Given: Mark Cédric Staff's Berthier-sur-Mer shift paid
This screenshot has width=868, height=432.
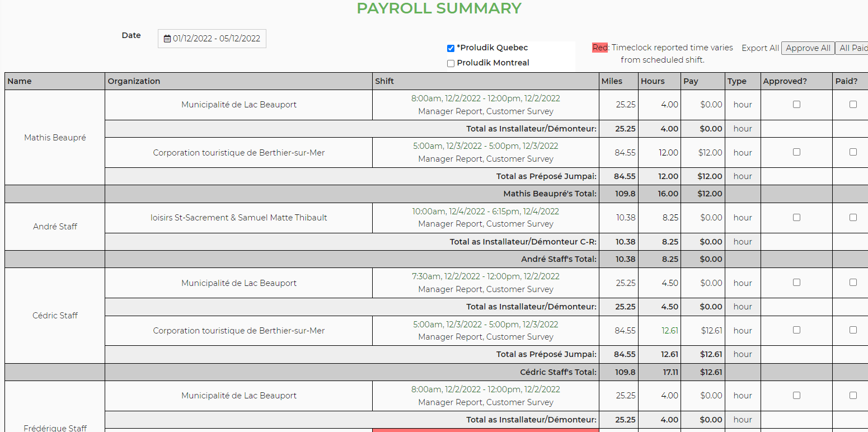Looking at the screenshot, I should coord(853,330).
